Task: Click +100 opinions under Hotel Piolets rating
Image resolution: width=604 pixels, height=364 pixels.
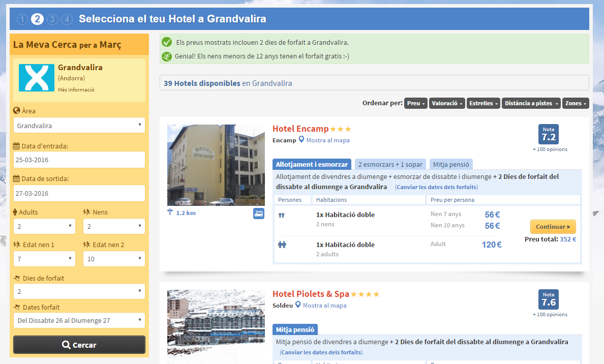Action: [550, 315]
